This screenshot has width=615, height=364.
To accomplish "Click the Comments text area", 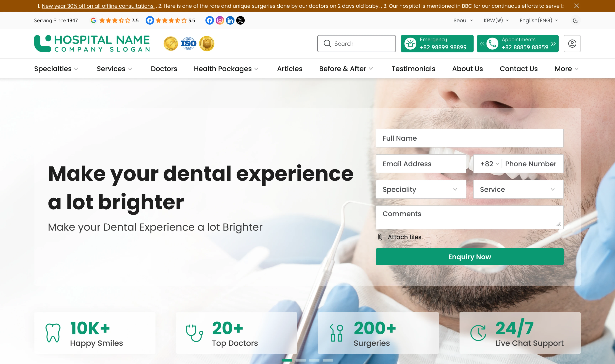I will click(x=469, y=217).
